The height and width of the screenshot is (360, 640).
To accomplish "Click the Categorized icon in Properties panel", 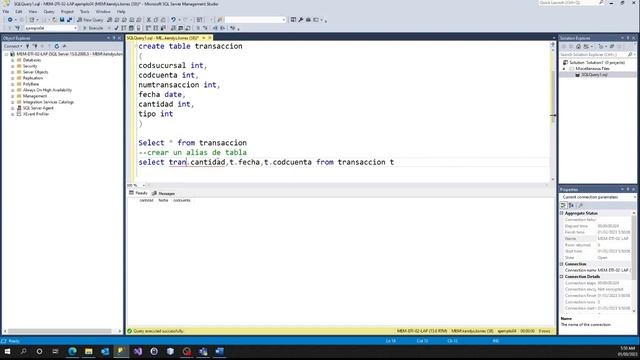I will point(564,205).
